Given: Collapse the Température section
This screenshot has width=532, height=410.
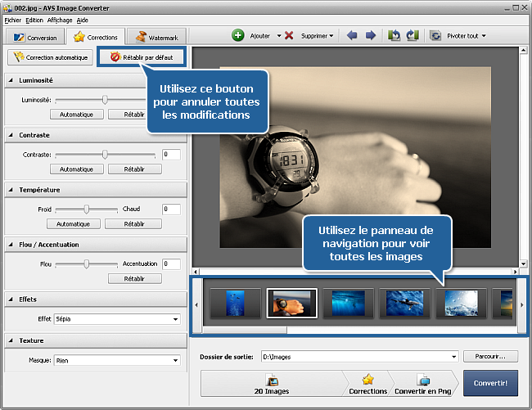Looking at the screenshot, I should tap(11, 190).
